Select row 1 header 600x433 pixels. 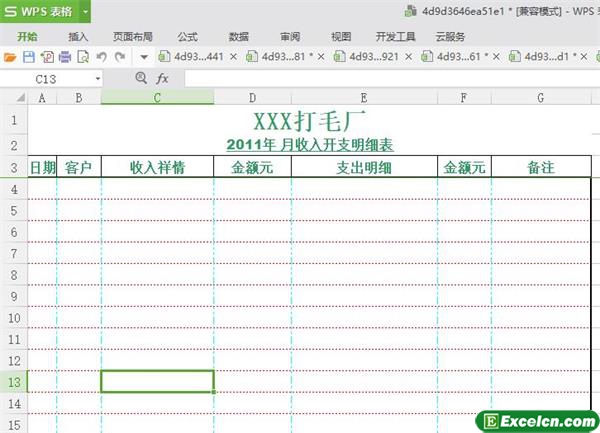[x=14, y=120]
